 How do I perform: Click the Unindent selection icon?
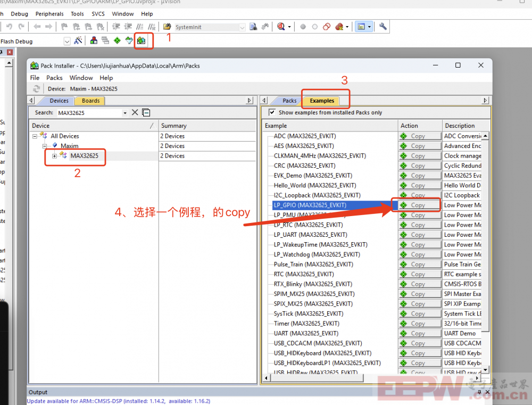pyautogui.click(x=128, y=27)
